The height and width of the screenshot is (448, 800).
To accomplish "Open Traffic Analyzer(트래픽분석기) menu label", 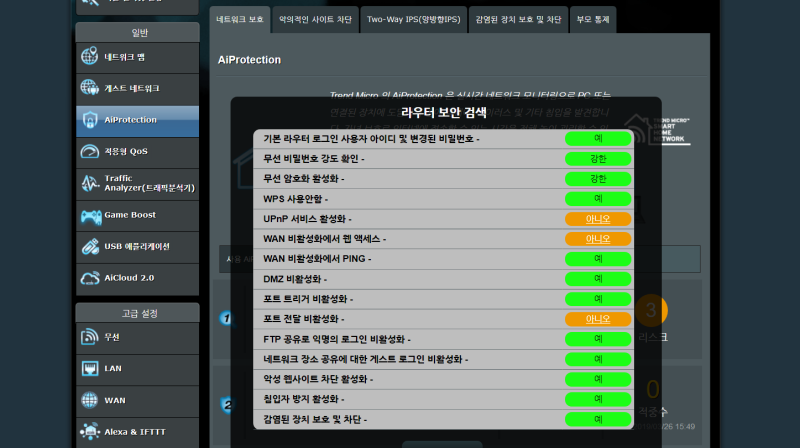I will [149, 183].
